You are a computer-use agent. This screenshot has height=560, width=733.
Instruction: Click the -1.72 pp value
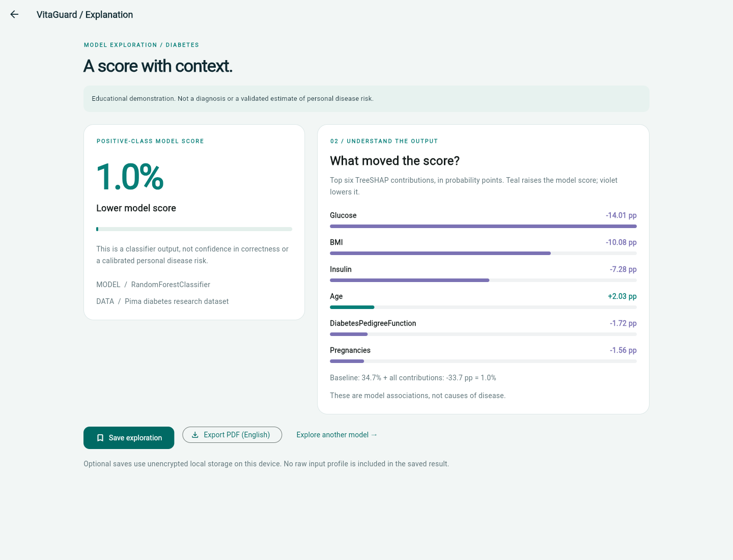coord(623,323)
